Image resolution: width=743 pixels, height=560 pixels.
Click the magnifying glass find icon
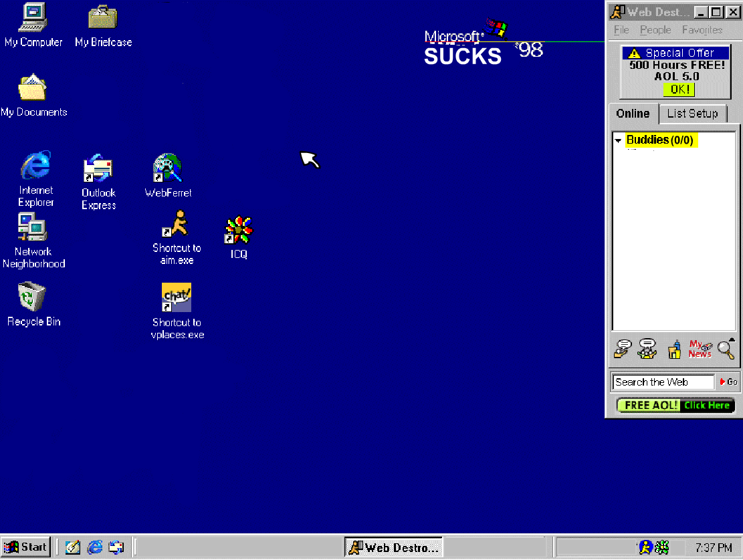point(726,349)
